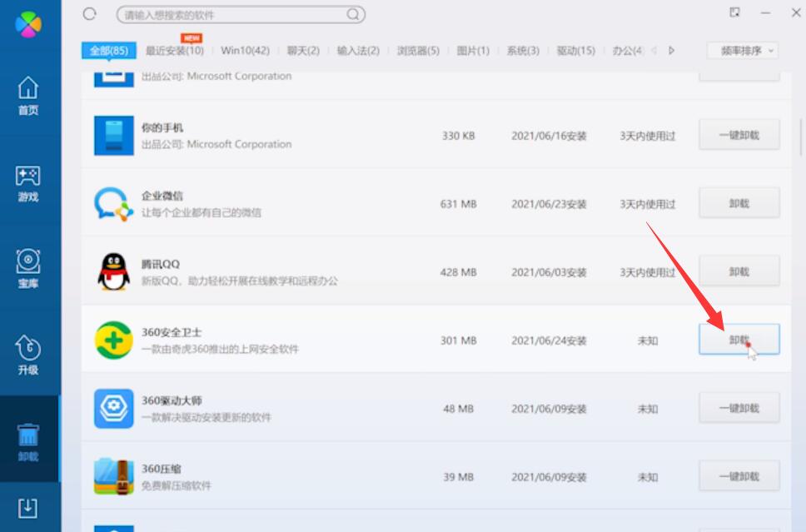Click 一键卸载 for 360压缩

739,476
